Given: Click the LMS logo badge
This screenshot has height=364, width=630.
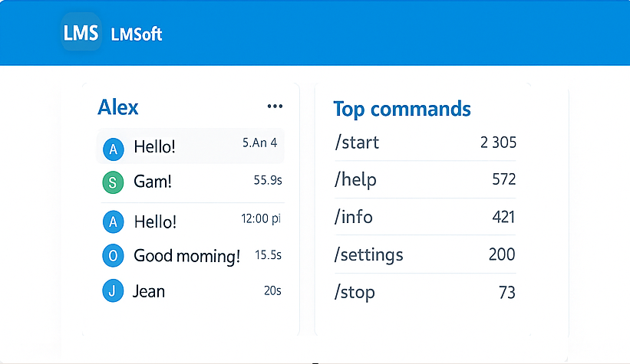Looking at the screenshot, I should [81, 32].
